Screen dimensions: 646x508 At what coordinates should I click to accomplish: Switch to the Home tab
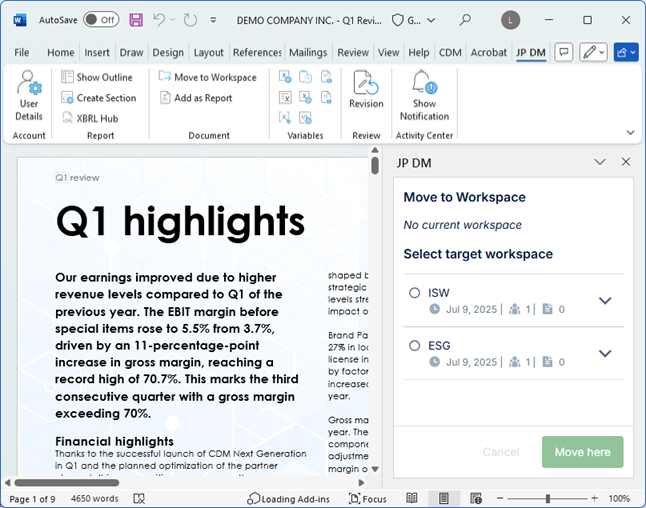tap(61, 52)
